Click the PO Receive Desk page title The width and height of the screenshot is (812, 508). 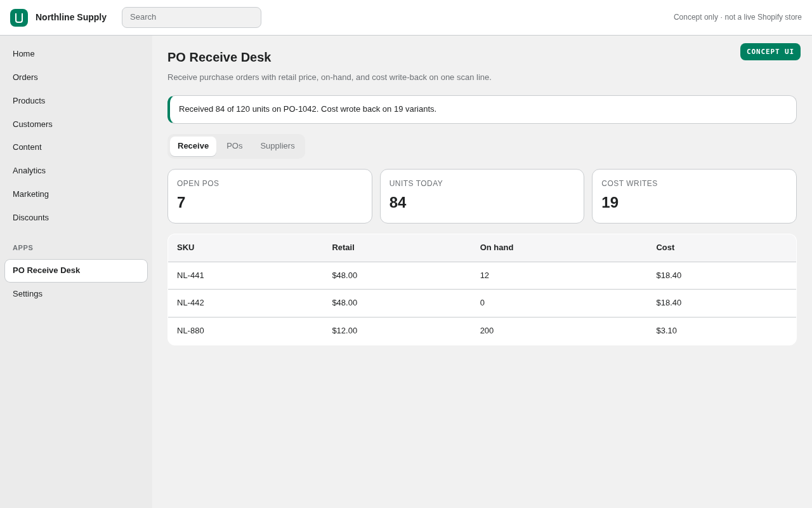(x=219, y=57)
